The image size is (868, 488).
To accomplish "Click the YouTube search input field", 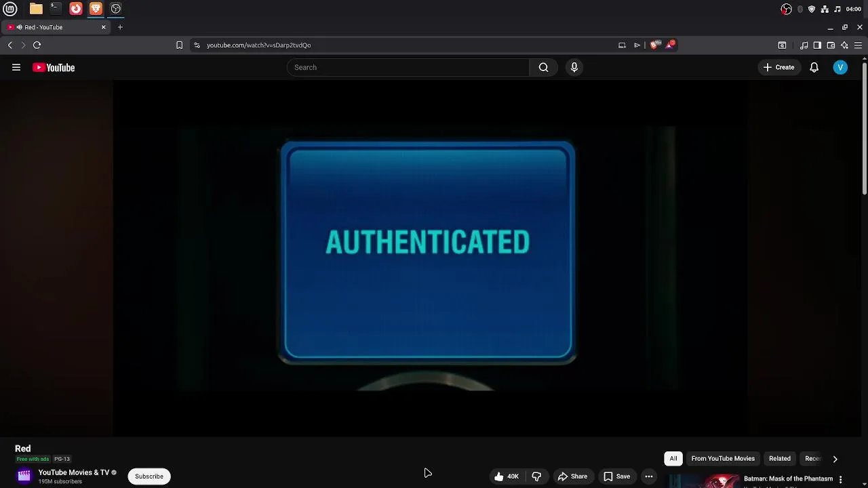I will pos(408,67).
